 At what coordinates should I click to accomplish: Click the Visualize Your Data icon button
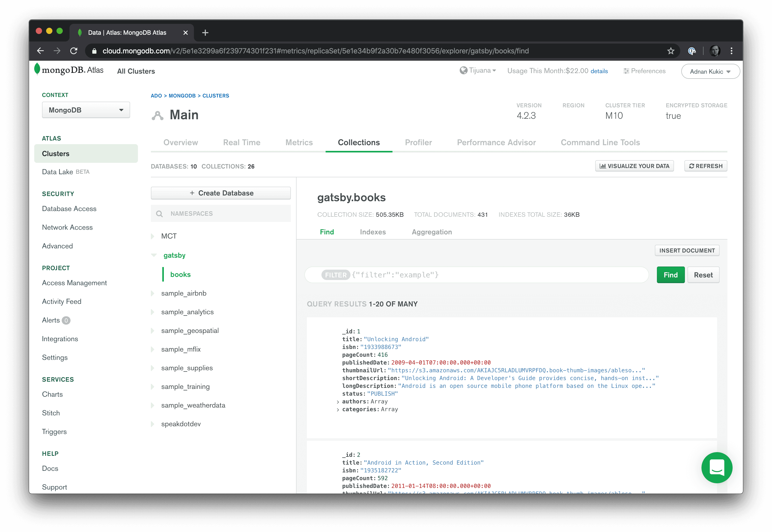coord(635,166)
